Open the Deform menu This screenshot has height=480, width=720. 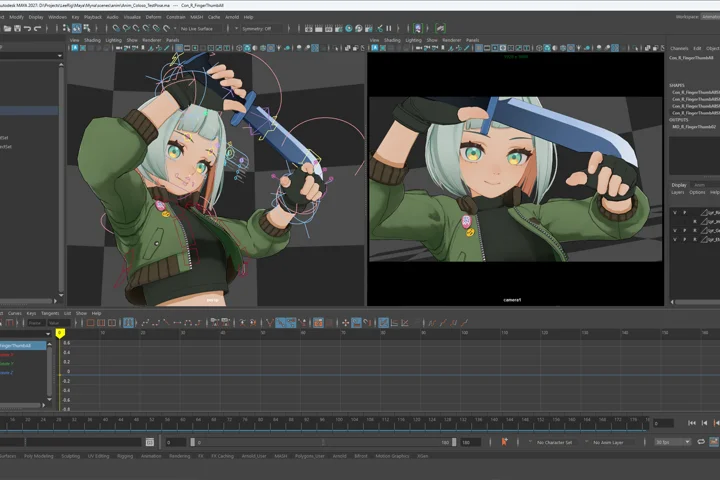pos(153,17)
